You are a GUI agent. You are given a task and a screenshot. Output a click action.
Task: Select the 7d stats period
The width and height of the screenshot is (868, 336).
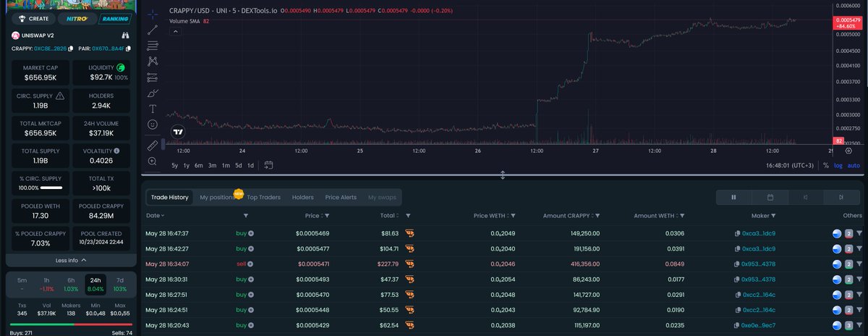click(119, 284)
